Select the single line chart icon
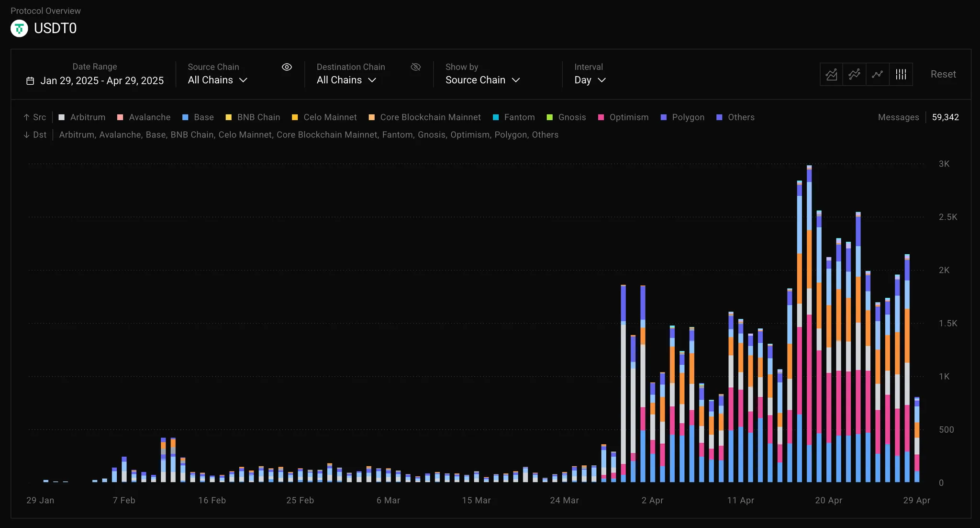Screen dimensions: 980x528 coord(877,74)
